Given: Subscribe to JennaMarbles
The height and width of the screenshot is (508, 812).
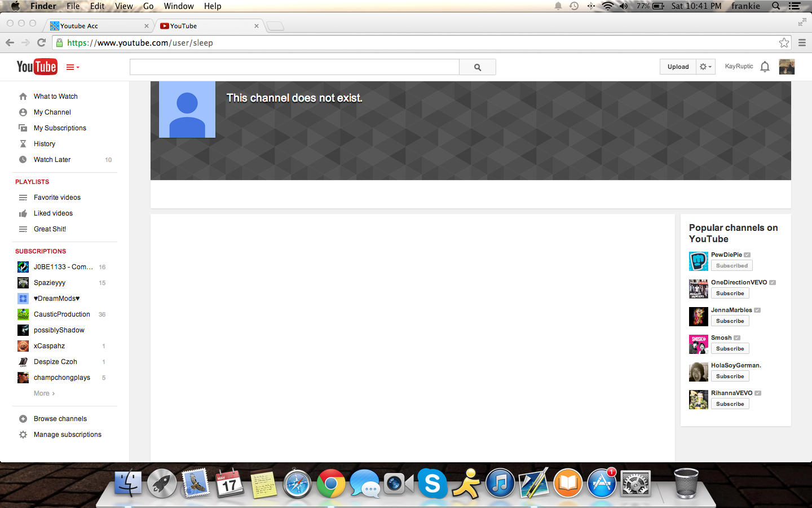Looking at the screenshot, I should pos(730,321).
